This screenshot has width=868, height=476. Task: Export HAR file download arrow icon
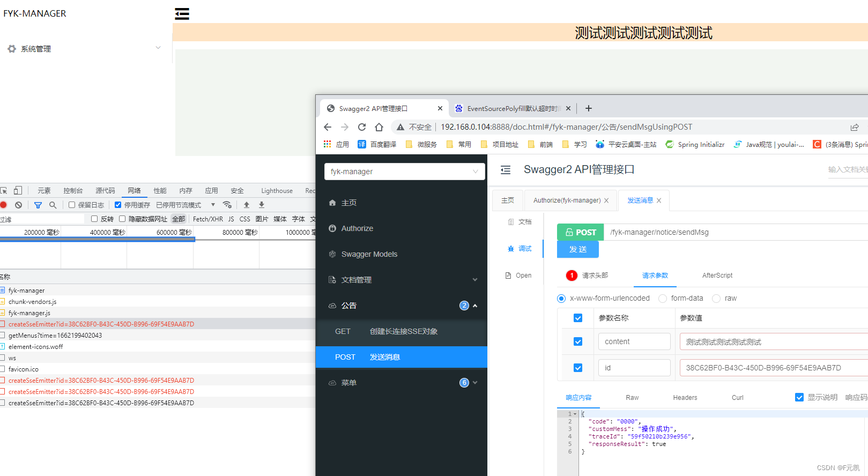[x=262, y=205]
